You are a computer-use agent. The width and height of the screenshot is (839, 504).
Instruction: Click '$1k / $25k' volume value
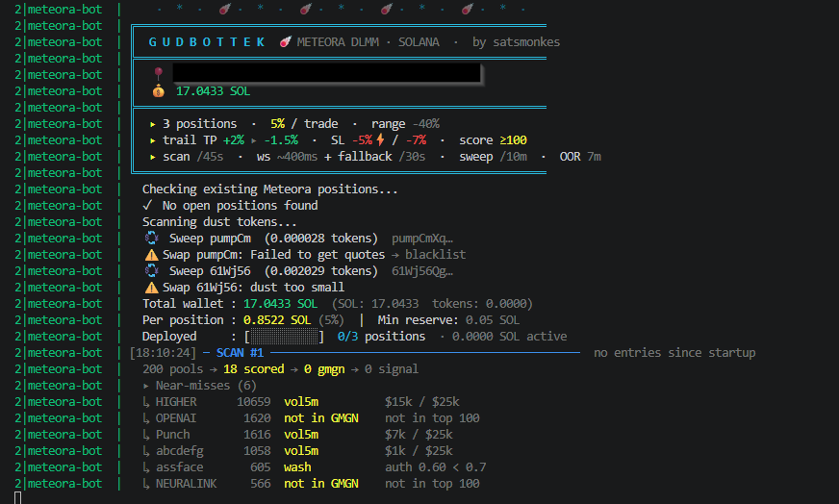coord(419,451)
